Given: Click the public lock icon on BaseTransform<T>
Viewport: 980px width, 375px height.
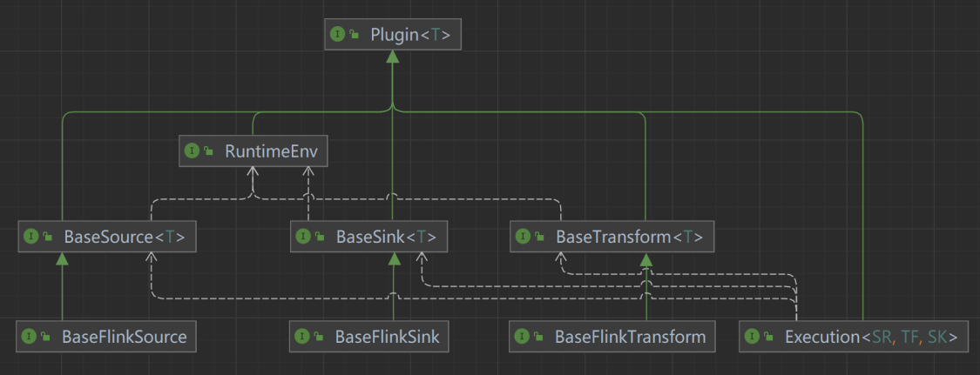Looking at the screenshot, I should tap(538, 238).
